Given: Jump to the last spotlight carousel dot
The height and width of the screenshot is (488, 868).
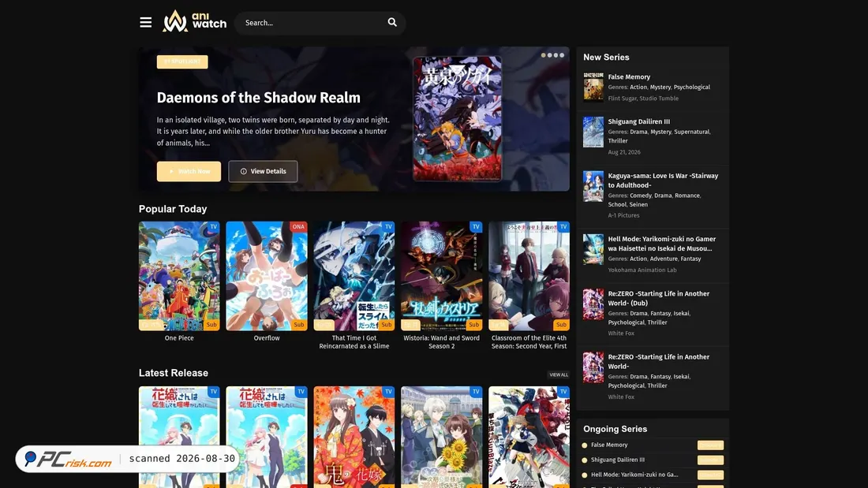Looking at the screenshot, I should coord(562,55).
